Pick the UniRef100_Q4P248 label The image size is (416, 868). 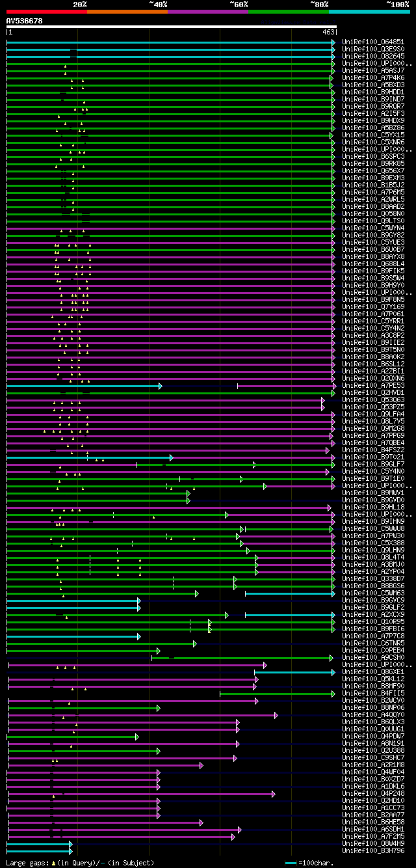click(374, 793)
